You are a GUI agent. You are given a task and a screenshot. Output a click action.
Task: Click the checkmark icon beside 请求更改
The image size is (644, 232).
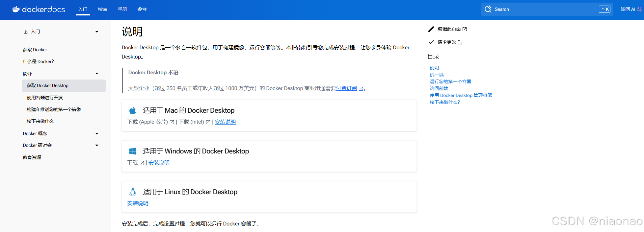[x=431, y=42]
